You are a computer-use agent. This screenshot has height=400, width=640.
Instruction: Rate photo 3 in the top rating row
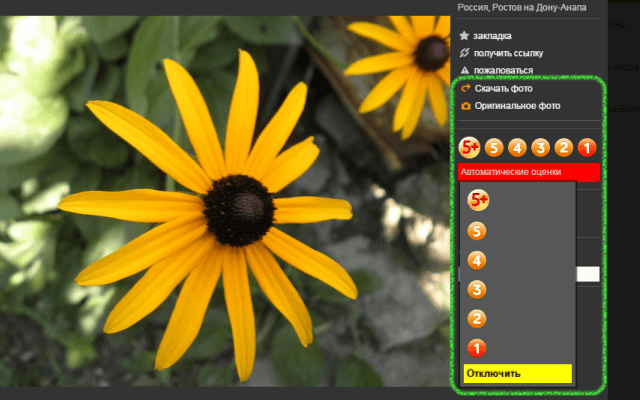pos(540,148)
